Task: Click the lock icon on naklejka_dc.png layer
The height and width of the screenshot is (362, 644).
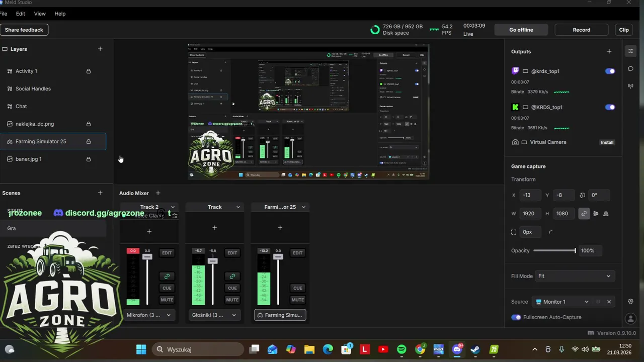Action: [x=89, y=124]
